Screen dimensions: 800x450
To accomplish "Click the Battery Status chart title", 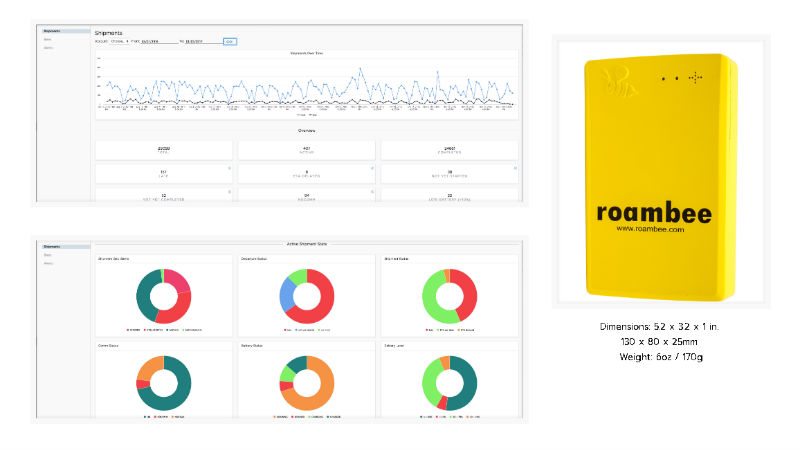I will [x=252, y=345].
